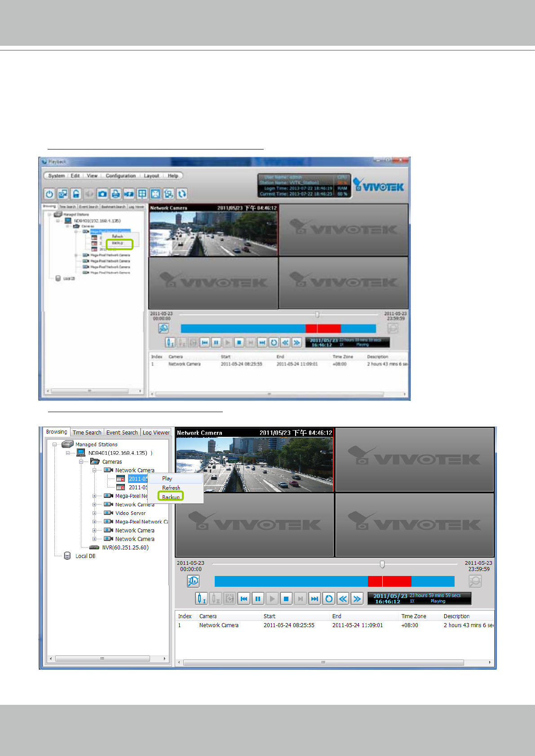Screen dimensions: 535x756
Task: Select the Browsing tab in the enlarged view
Action: [57, 432]
